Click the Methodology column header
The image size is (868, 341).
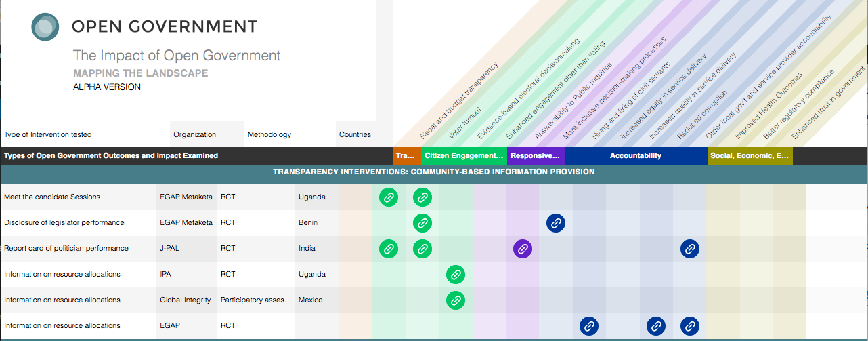click(x=269, y=134)
